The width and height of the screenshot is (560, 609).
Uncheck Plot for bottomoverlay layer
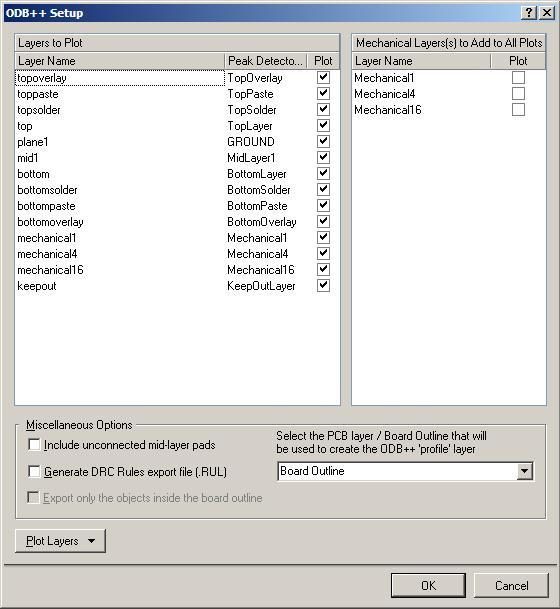tap(323, 221)
